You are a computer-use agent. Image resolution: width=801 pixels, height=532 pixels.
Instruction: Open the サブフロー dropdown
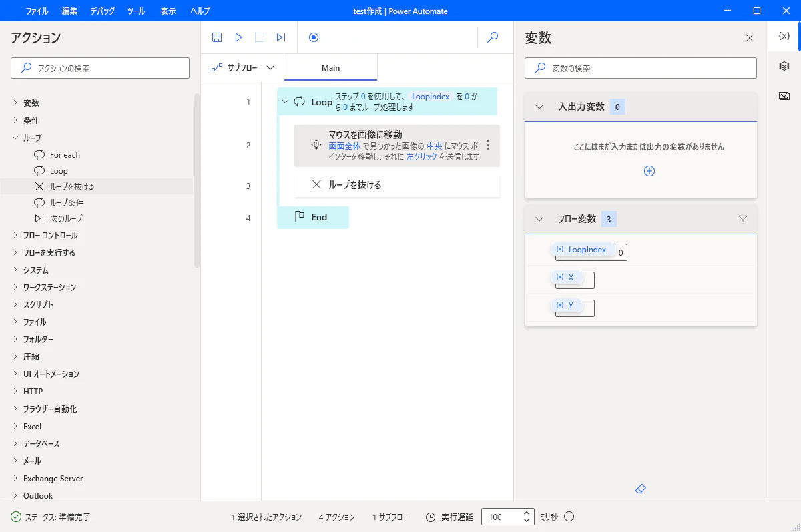(242, 67)
